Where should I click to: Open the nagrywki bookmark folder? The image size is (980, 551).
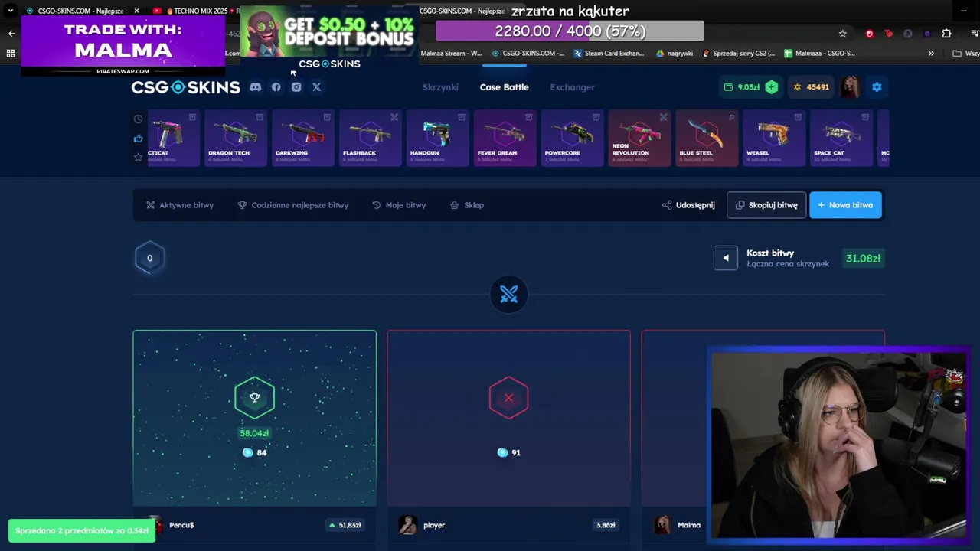[675, 54]
